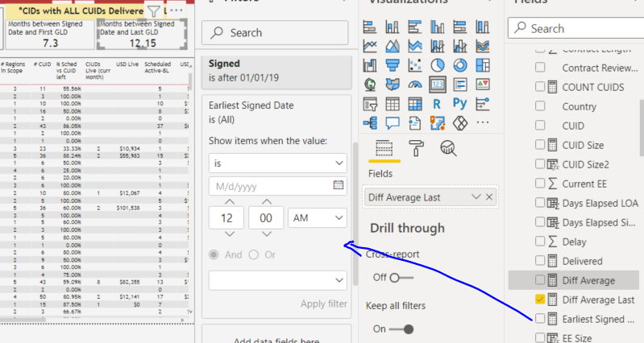Select the Q&A speech bubble visual
644x343 pixels.
393,122
